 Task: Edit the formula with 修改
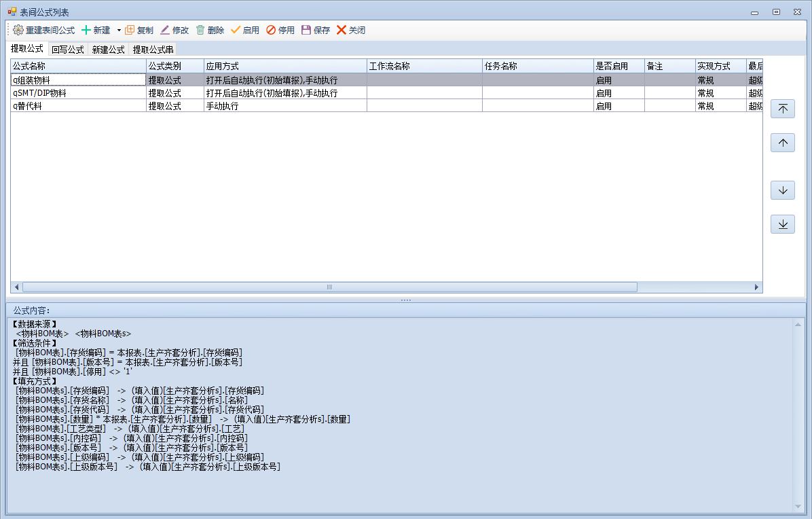[x=174, y=30]
